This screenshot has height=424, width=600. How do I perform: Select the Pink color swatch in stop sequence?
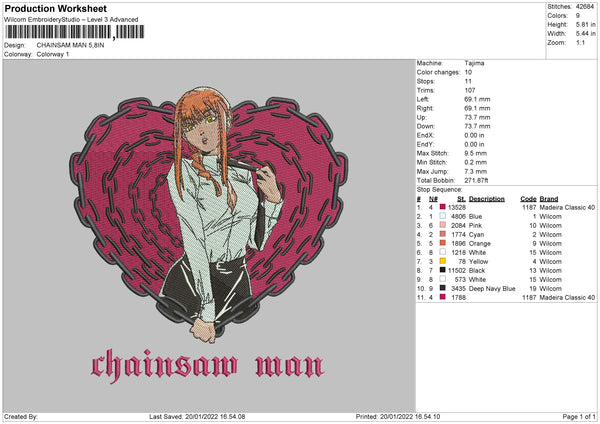click(x=442, y=225)
